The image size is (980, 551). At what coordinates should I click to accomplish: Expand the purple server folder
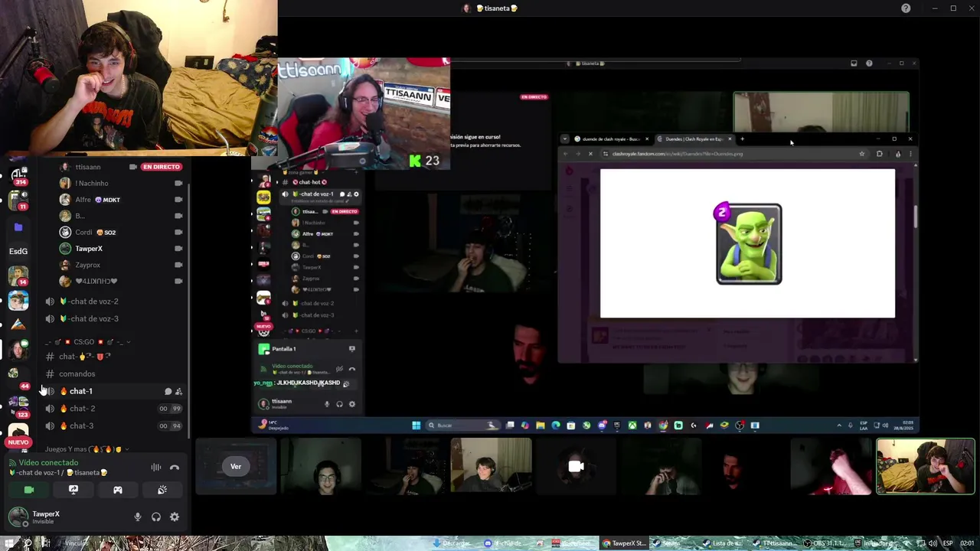pos(18,227)
